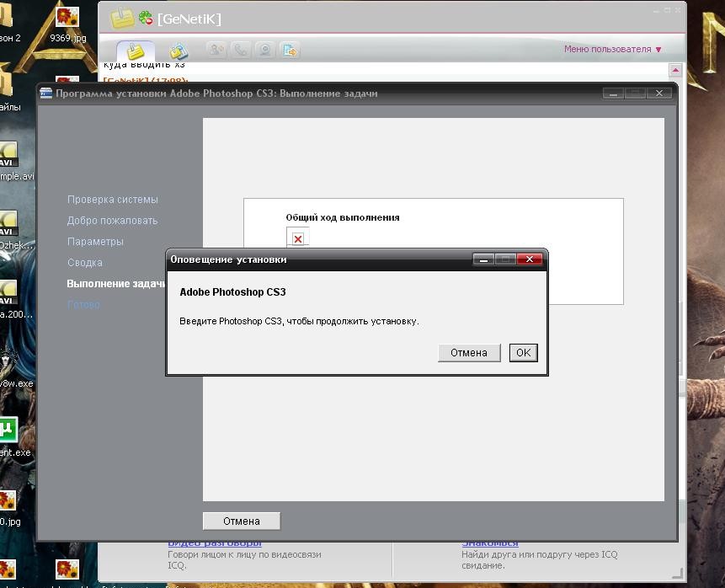Click the scroll up arrow in the ICQ chat
Screen dimensions: 725x588
675,70
